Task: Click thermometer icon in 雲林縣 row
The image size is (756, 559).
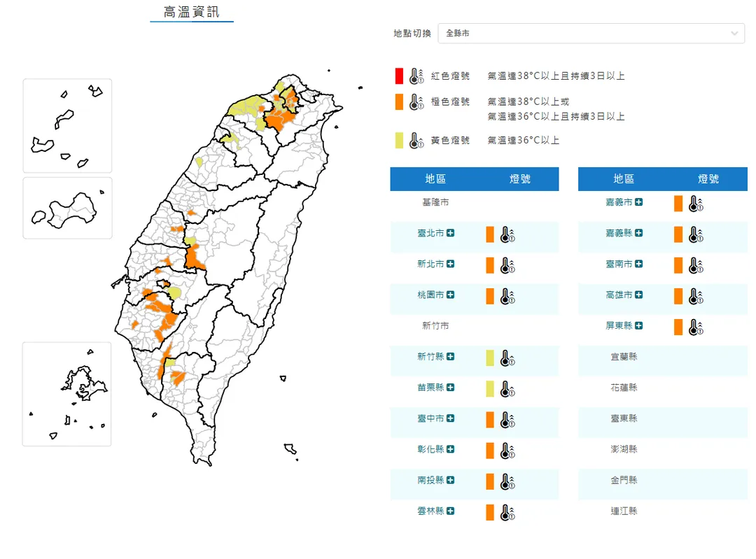Action: [507, 512]
